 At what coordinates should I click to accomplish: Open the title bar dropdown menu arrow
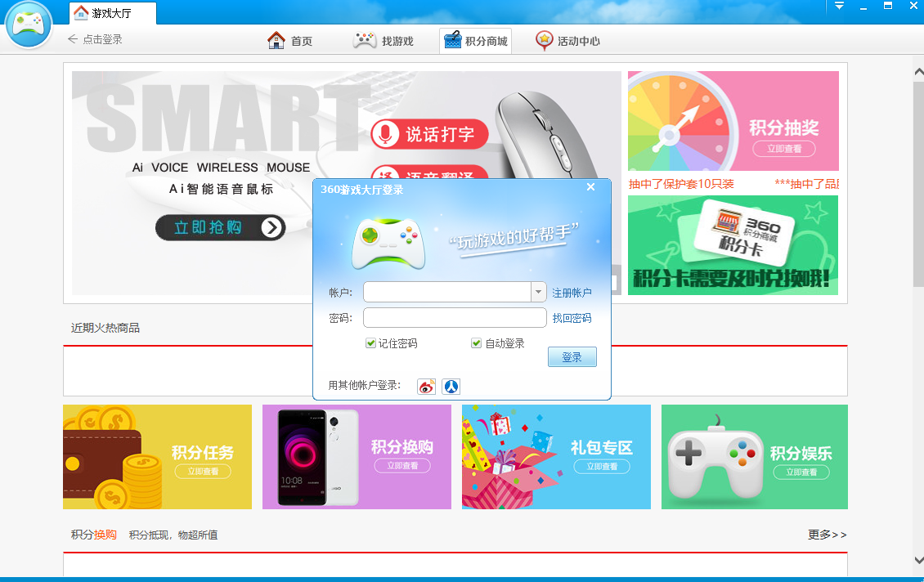pyautogui.click(x=839, y=6)
